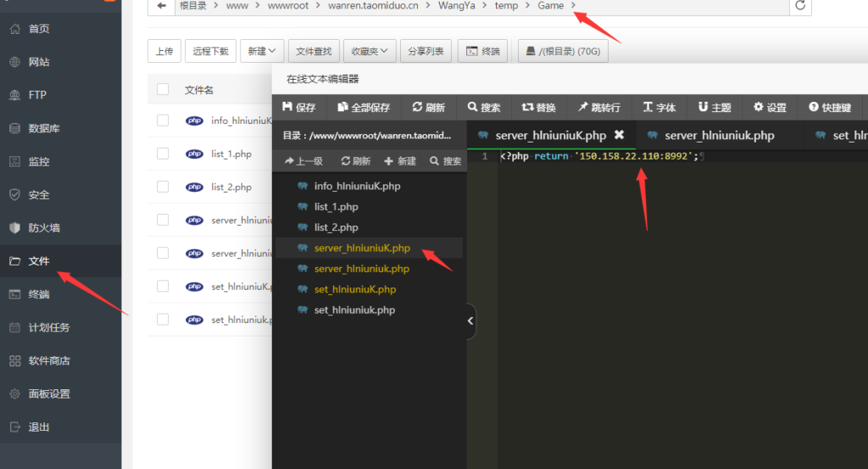Open editor Settings gear option
This screenshot has height=469, width=868.
click(x=770, y=108)
